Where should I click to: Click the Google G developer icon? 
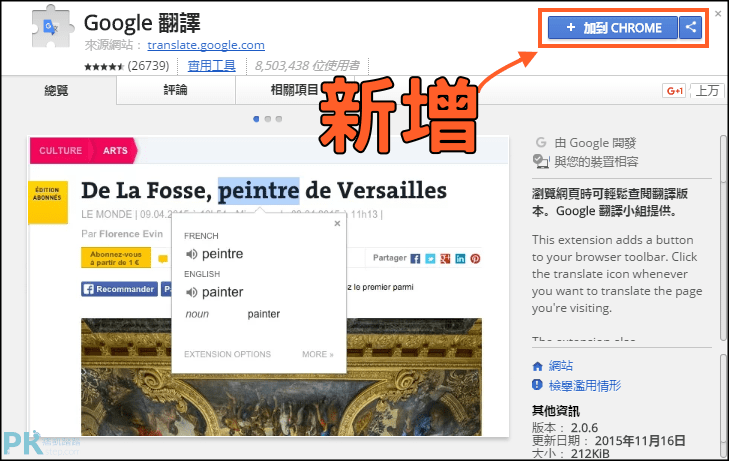(x=541, y=142)
